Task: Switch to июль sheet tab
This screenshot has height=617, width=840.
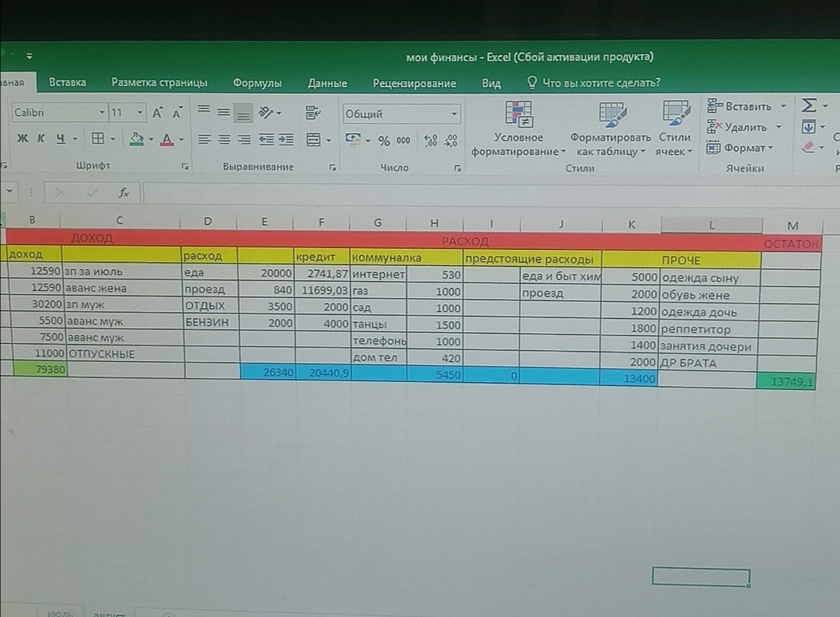Action: point(59,612)
